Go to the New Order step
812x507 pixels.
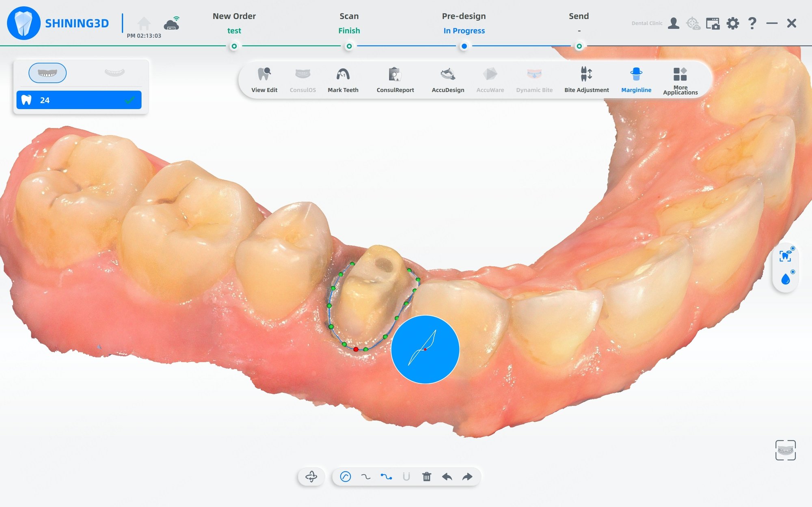(x=235, y=23)
